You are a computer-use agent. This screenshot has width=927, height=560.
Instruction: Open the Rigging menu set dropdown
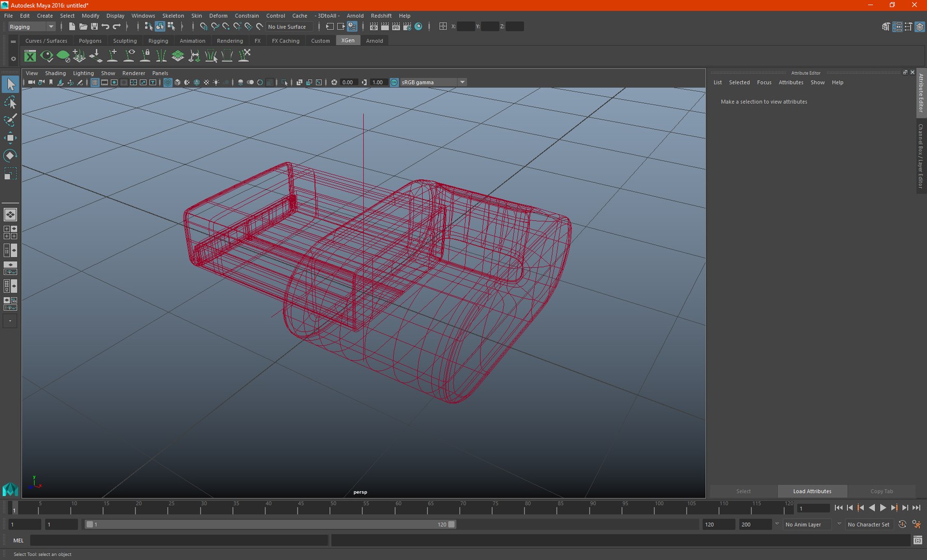(x=51, y=26)
